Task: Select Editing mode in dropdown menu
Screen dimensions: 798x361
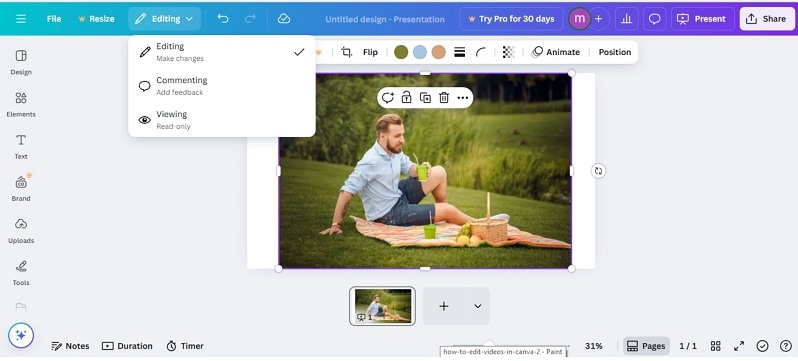Action: click(222, 52)
